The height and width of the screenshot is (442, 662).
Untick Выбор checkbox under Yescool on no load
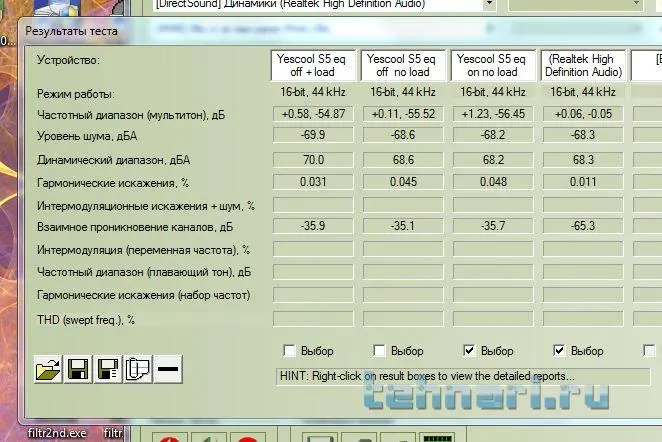(x=469, y=350)
